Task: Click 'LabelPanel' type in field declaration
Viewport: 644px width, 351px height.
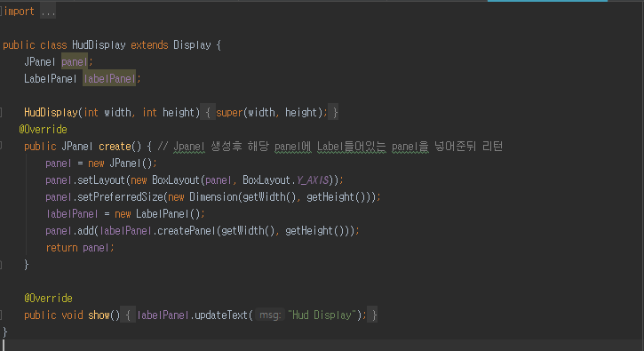Action: tap(50, 78)
